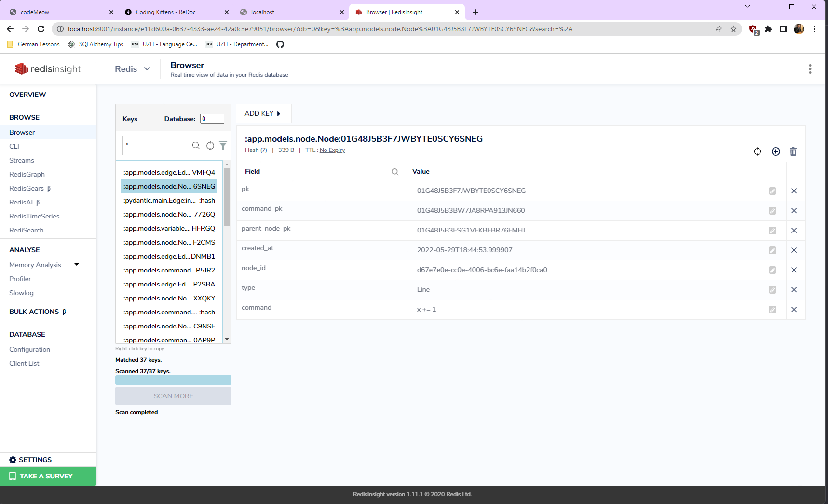Expand the Memory Analysis submenu arrow

tap(77, 264)
